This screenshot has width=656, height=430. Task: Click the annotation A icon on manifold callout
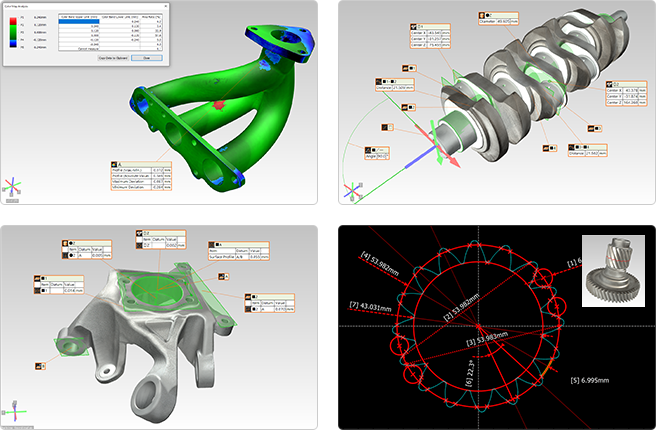pyautogui.click(x=114, y=163)
